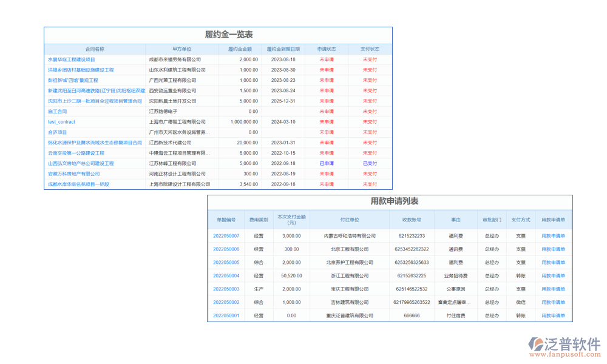
Task: Open 水晶华庭工程建设项目 contract details
Action: (x=72, y=59)
